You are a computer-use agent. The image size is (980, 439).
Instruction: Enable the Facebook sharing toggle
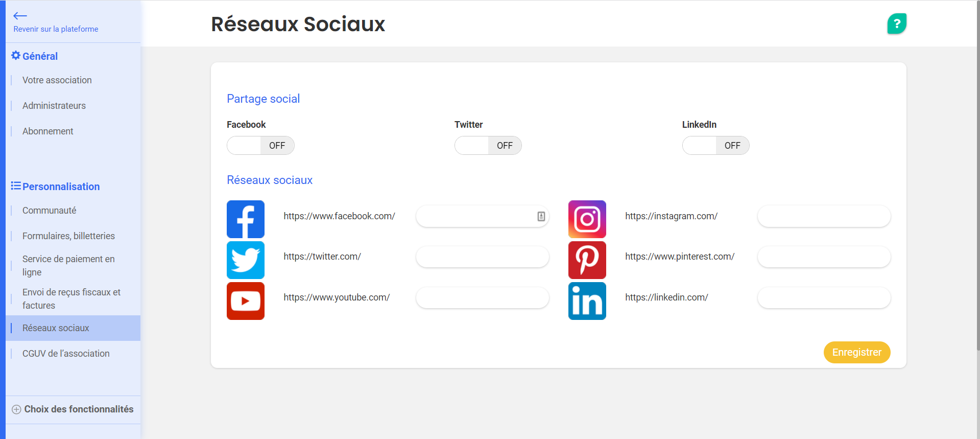260,146
